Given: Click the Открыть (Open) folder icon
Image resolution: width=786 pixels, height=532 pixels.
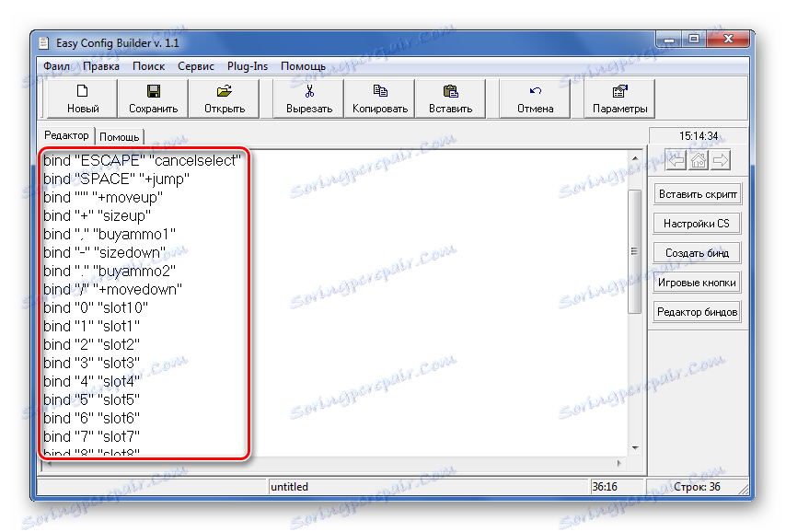Looking at the screenshot, I should coord(224,91).
